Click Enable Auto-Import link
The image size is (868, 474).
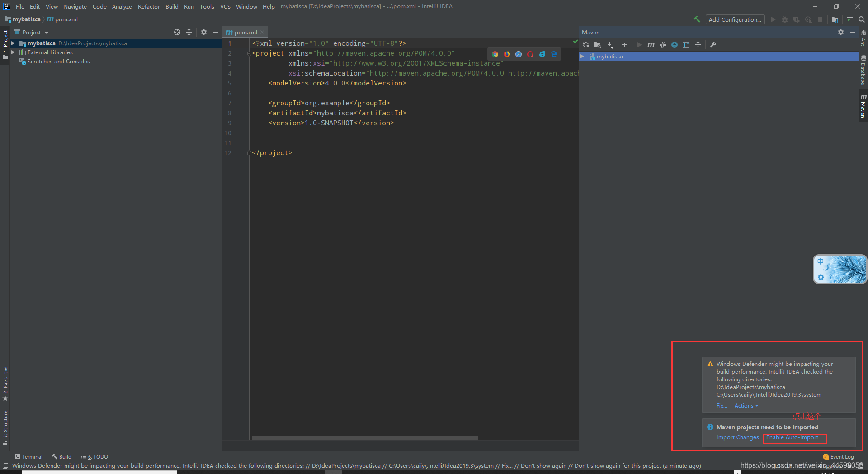[x=792, y=437]
